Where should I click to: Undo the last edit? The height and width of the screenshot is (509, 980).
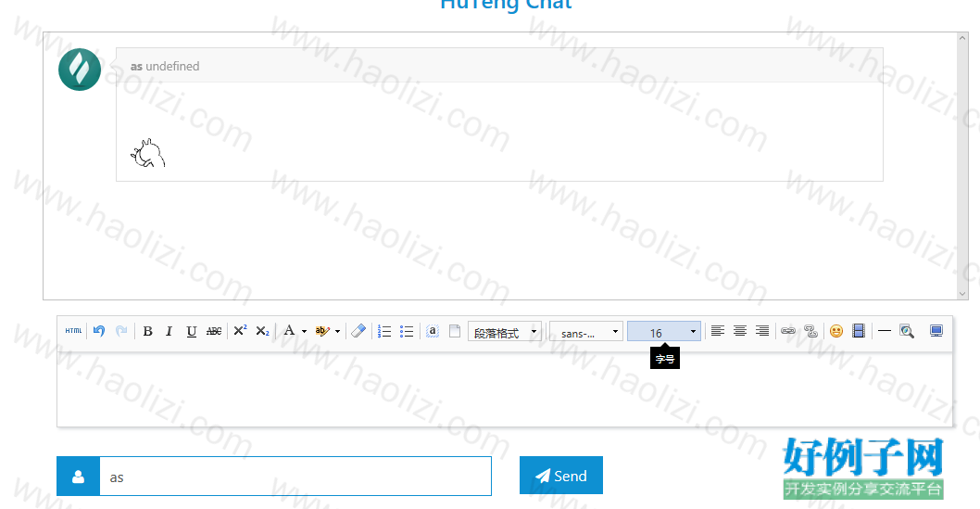(99, 331)
